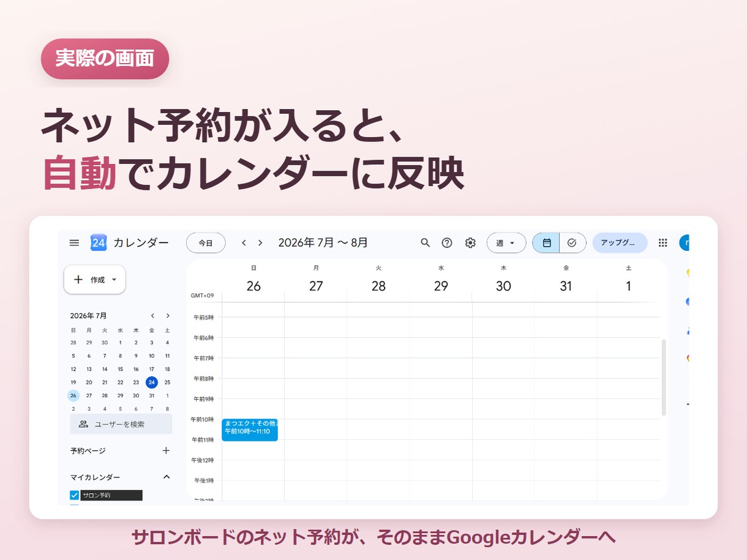Open the settings gear menu
The image size is (747, 560).
[470, 243]
